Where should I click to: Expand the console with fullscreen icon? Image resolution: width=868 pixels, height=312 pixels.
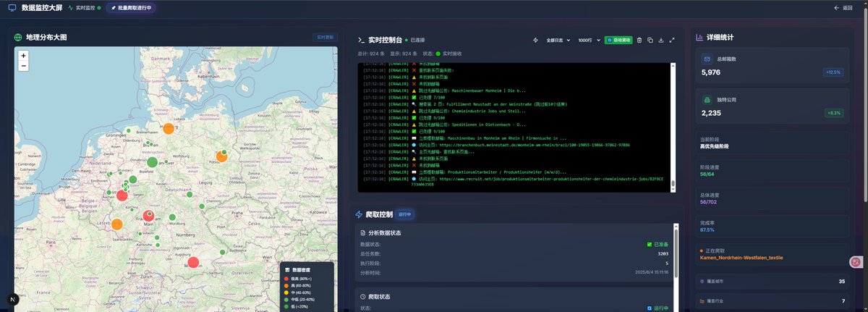[x=672, y=40]
